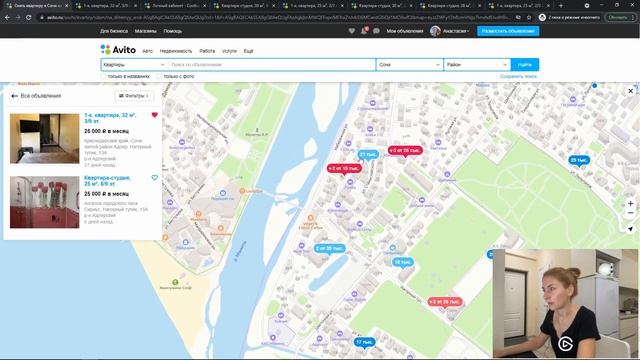The width and height of the screenshot is (640, 360).
Task: Open Для бизнеса link
Action: pyautogui.click(x=114, y=31)
